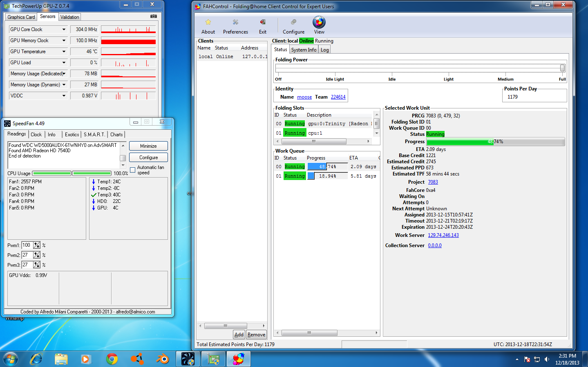Launch Google Chrome from the taskbar

tap(112, 359)
